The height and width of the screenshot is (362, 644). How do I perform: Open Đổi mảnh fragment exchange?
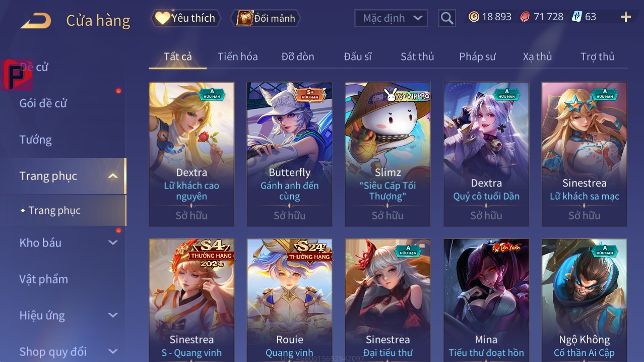pyautogui.click(x=266, y=18)
